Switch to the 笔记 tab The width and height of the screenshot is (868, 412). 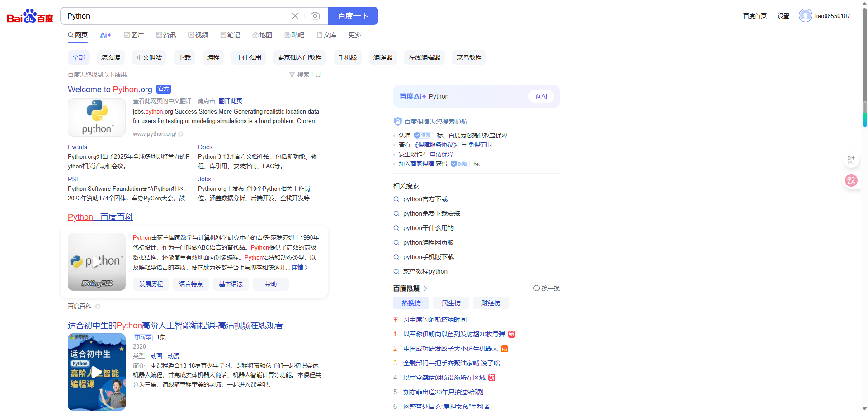pyautogui.click(x=230, y=35)
